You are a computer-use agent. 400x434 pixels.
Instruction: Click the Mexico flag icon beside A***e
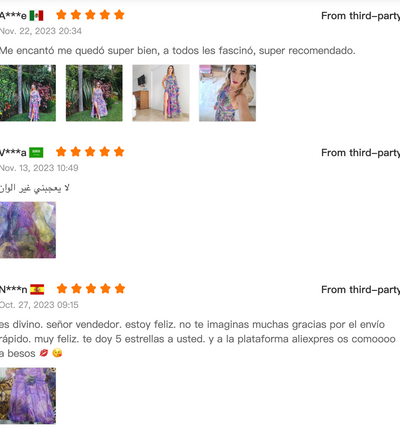36,15
